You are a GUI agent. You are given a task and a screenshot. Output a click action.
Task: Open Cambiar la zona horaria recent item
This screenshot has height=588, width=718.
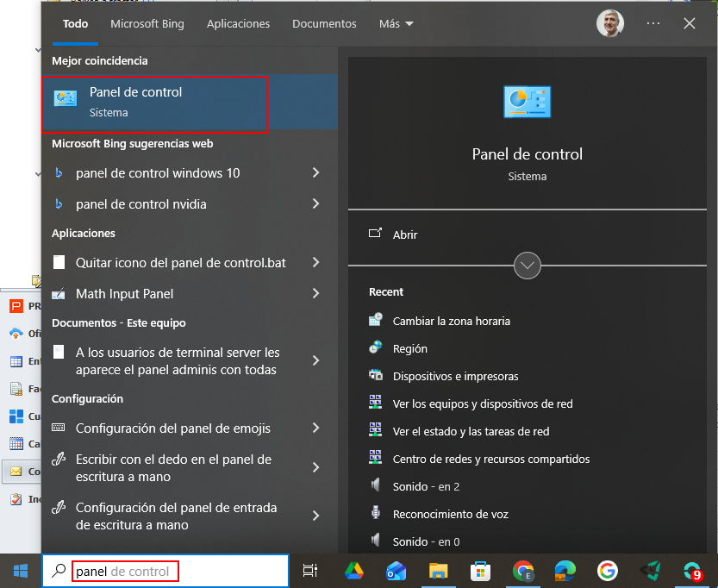(451, 321)
